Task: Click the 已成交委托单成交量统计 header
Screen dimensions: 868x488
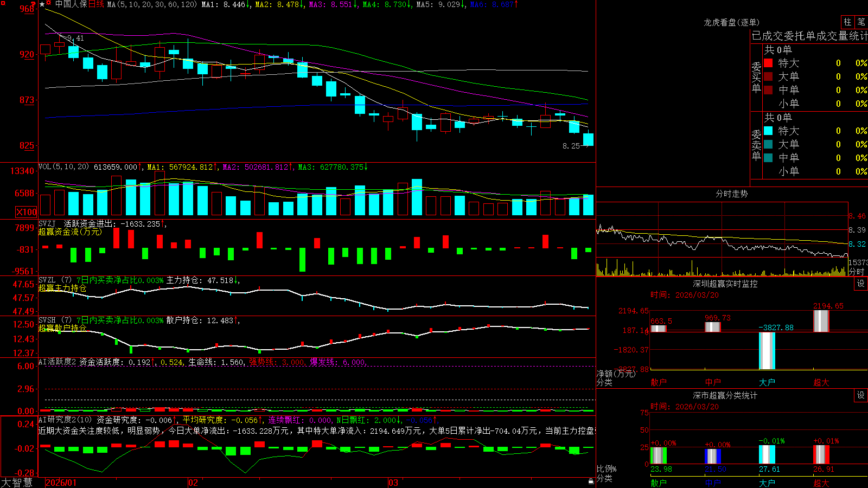Action: pyautogui.click(x=809, y=36)
